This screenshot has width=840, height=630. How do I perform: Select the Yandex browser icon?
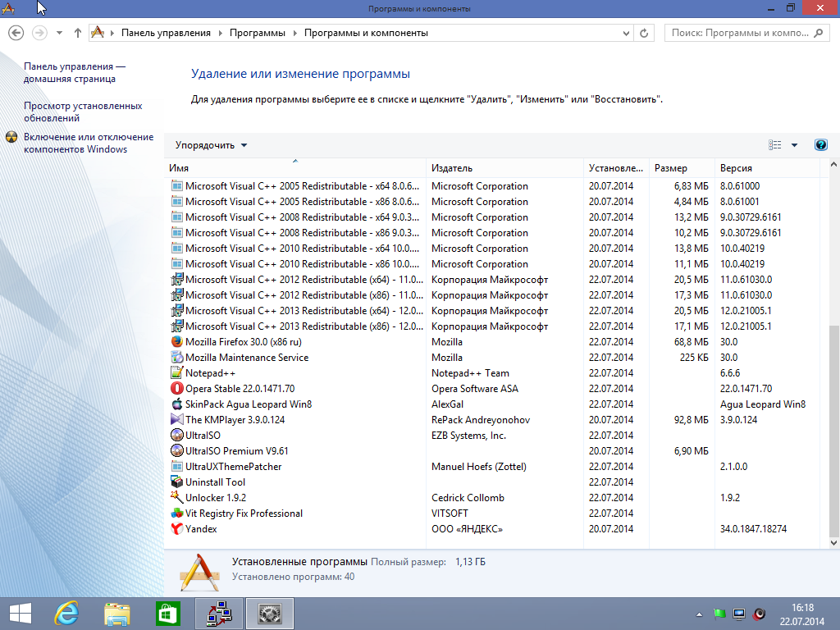[x=177, y=529]
